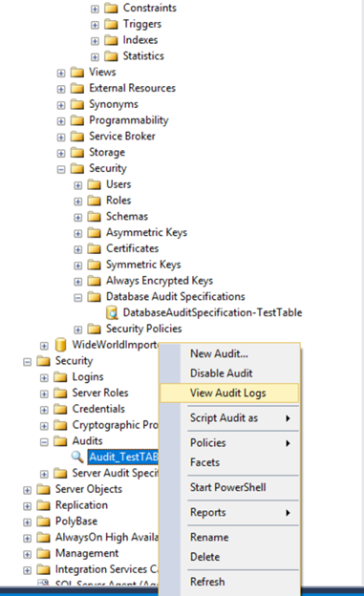Expand the Users folder node
364x596 pixels.
77,185
